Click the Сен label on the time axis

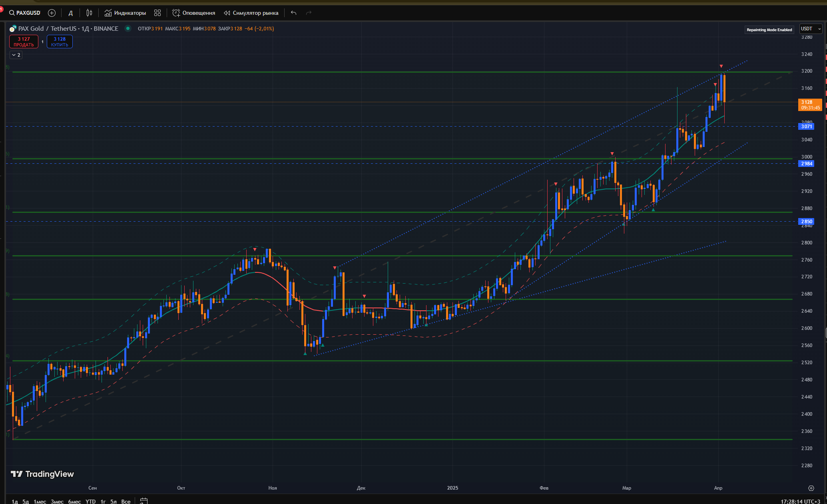[x=92, y=488]
